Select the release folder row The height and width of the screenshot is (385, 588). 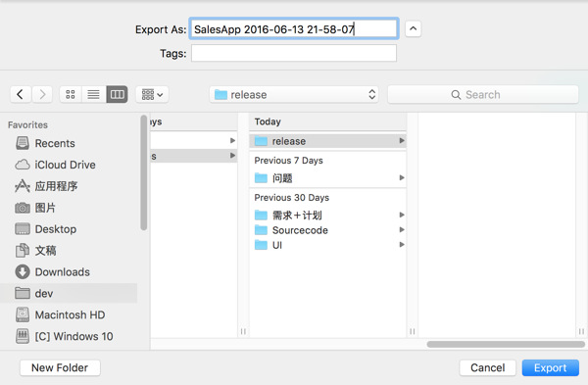(x=327, y=141)
